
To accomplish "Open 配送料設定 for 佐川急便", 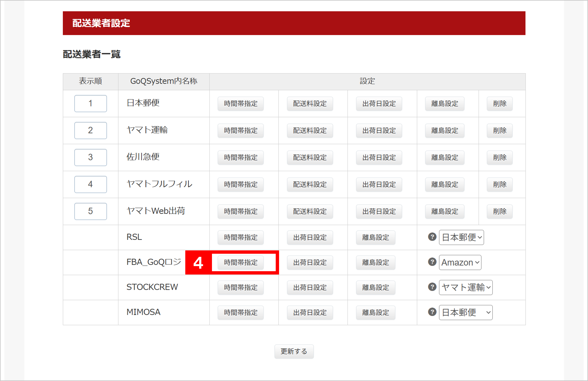I will point(310,157).
